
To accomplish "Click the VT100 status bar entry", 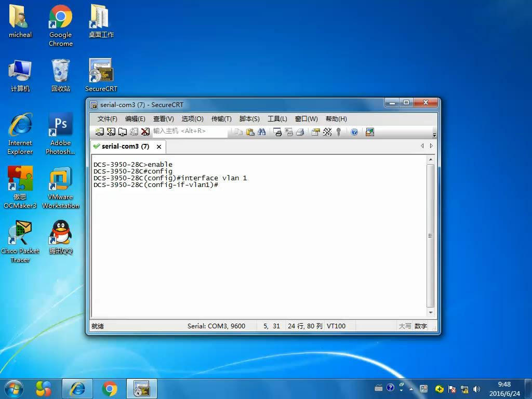I will coord(336,326).
